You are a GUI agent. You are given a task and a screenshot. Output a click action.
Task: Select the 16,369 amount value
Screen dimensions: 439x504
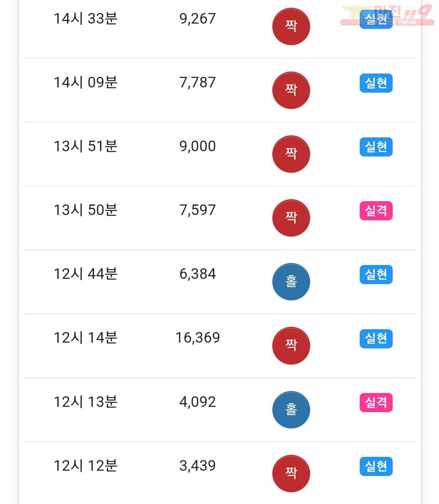(x=198, y=338)
